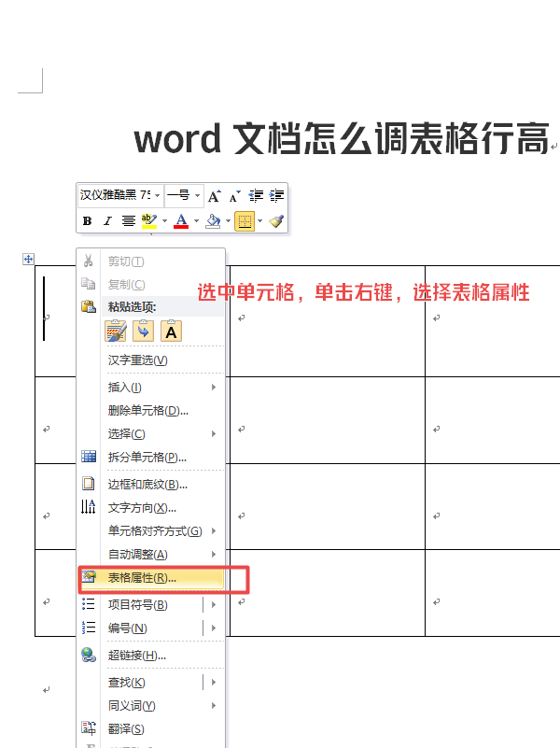Click 删除单元格(D)... option

point(149,411)
